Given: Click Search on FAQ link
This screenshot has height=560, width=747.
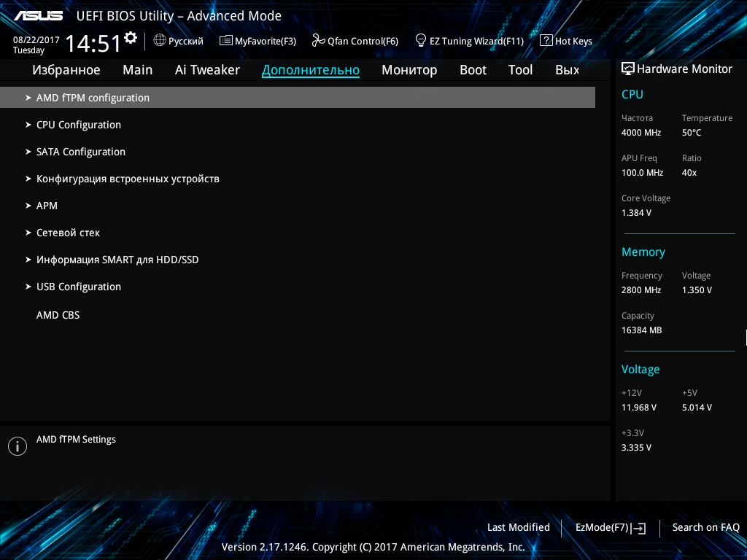Looking at the screenshot, I should tap(706, 528).
